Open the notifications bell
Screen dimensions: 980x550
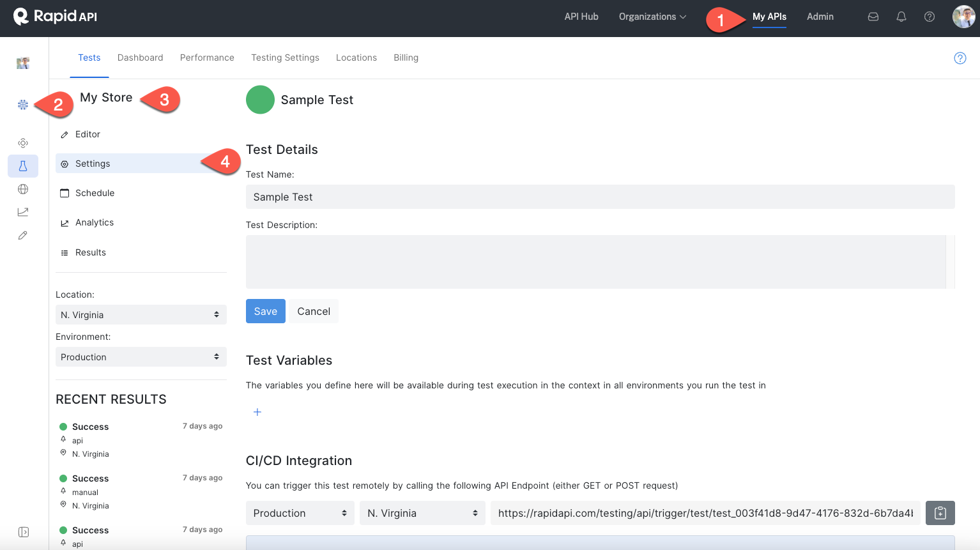901,17
